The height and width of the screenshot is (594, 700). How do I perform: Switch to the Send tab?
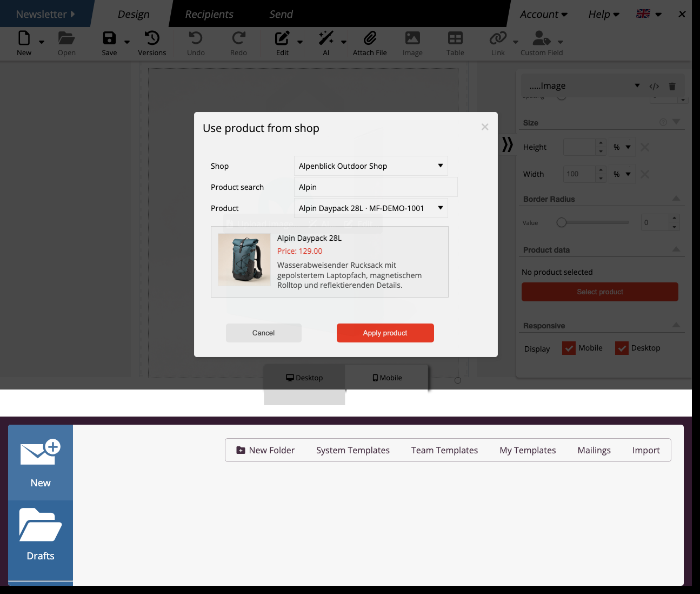point(281,14)
